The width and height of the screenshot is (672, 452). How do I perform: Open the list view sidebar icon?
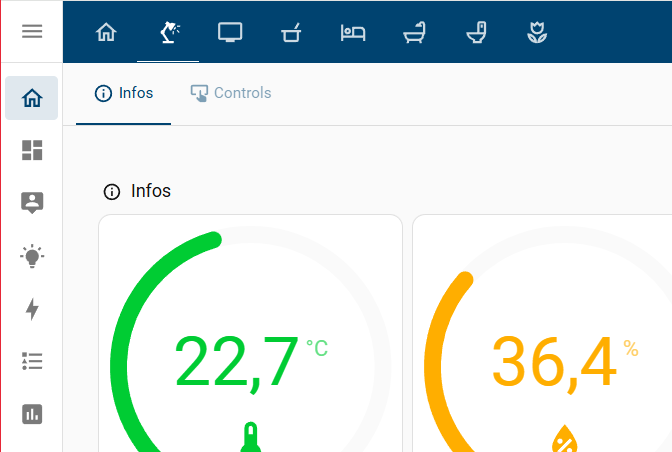[x=32, y=361]
